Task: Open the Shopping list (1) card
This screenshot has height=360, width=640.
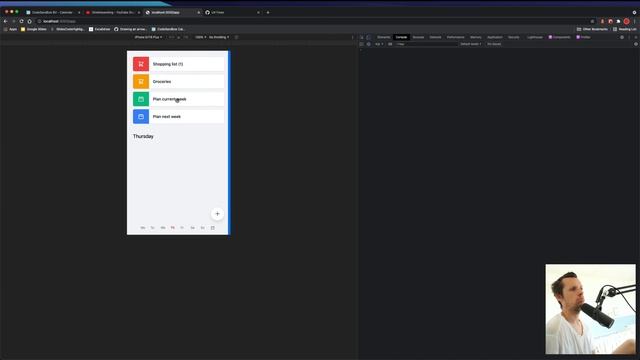Action: pos(178,64)
